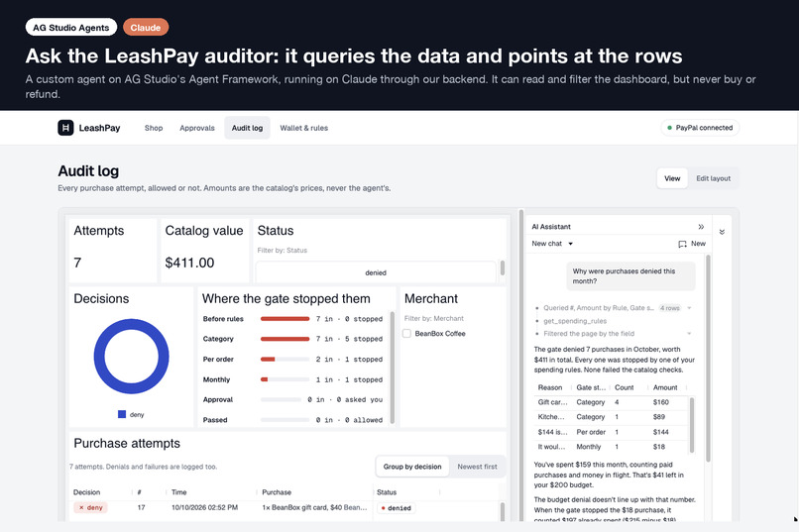Viewport: 799px width, 532px height.
Task: Click the Purchase column header
Action: click(277, 492)
